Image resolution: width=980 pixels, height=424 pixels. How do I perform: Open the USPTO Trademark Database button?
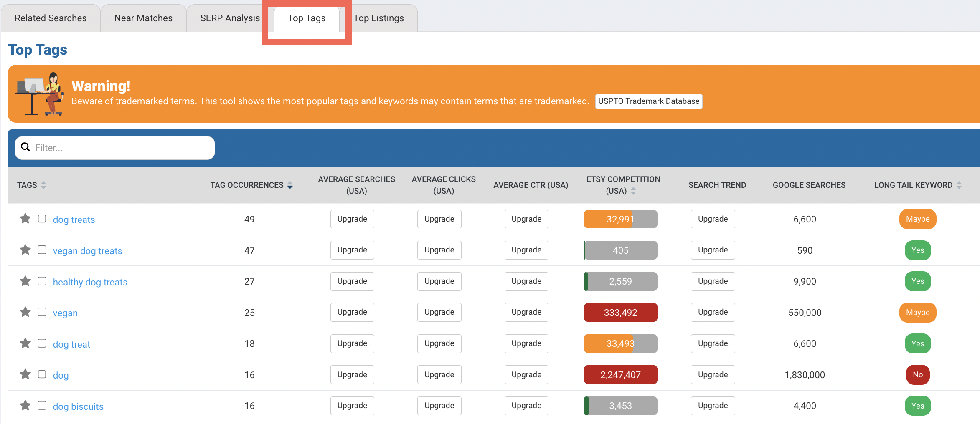pyautogui.click(x=649, y=101)
